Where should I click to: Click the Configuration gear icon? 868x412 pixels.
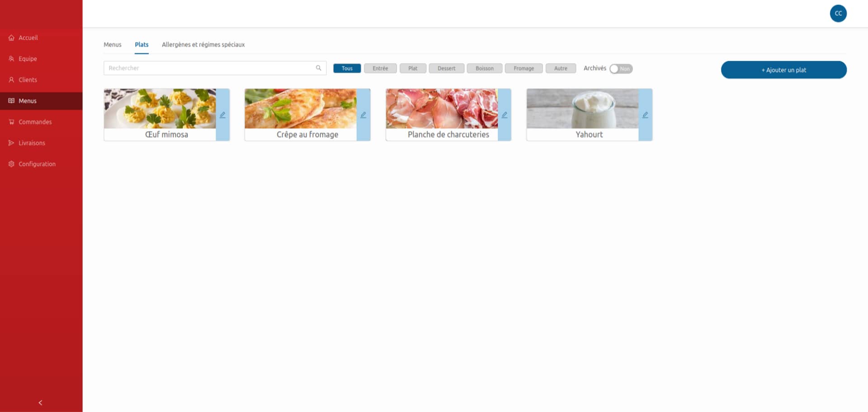[11, 164]
